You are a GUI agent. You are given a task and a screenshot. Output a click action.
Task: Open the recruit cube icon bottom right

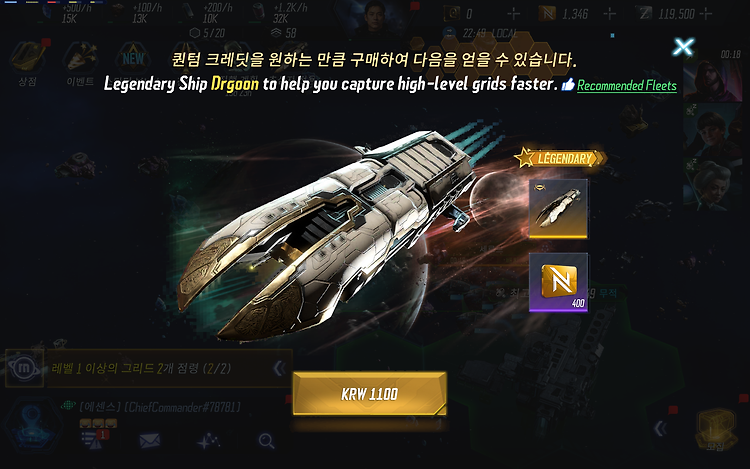[x=715, y=428]
